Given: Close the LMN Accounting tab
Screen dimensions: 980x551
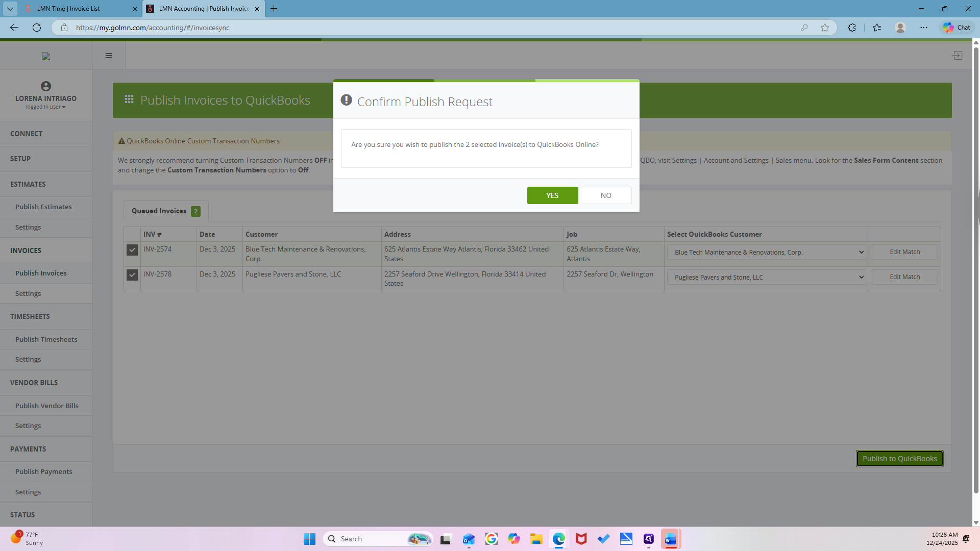Looking at the screenshot, I should pos(257,9).
